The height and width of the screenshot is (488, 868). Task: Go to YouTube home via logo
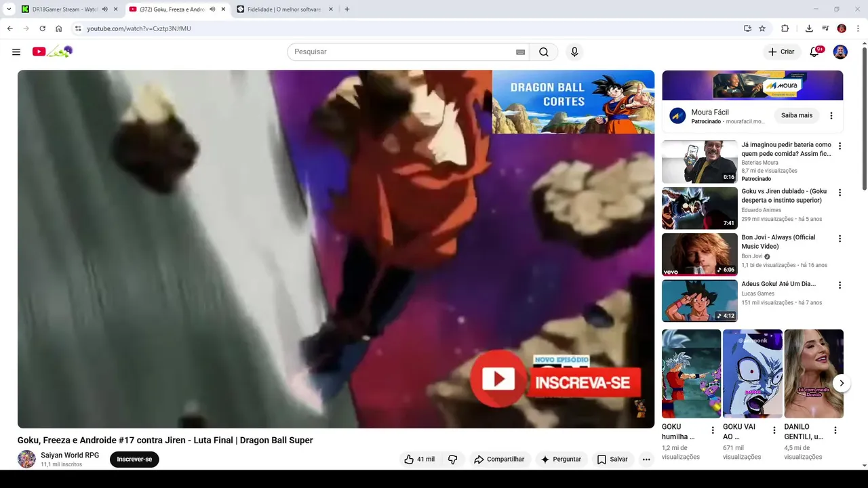(x=52, y=52)
